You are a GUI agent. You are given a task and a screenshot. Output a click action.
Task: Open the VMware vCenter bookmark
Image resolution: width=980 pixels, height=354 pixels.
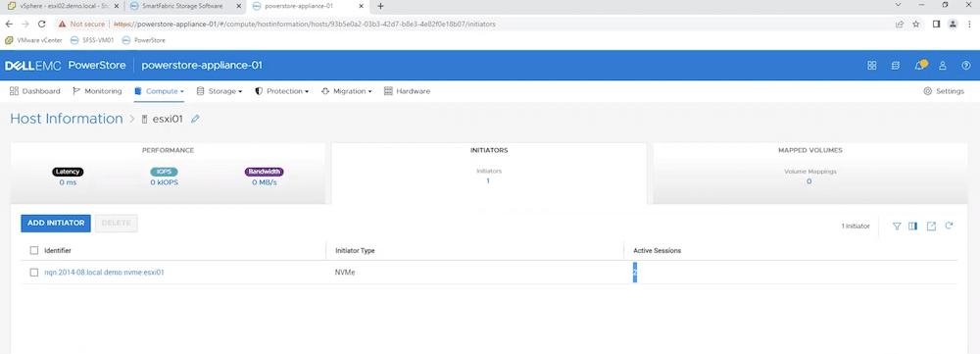[33, 40]
